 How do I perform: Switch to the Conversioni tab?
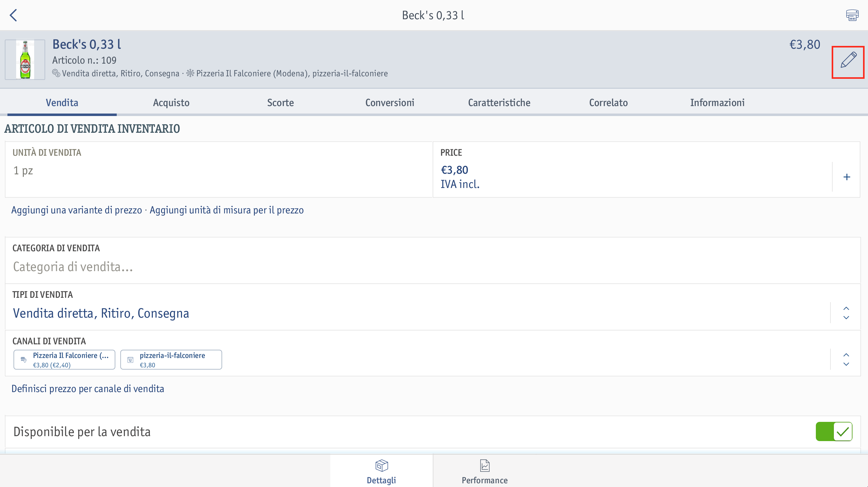(390, 102)
